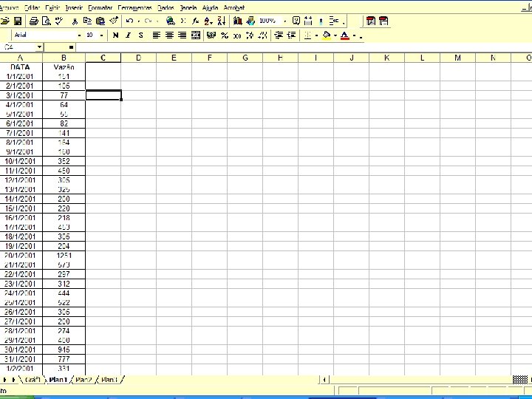
Task: Click the insert function fx icon
Action: click(195, 21)
